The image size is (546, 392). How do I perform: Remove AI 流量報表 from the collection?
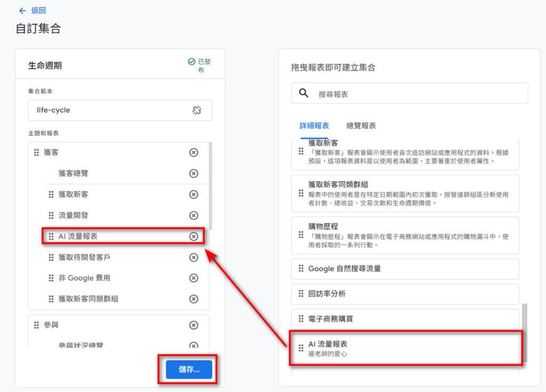194,236
